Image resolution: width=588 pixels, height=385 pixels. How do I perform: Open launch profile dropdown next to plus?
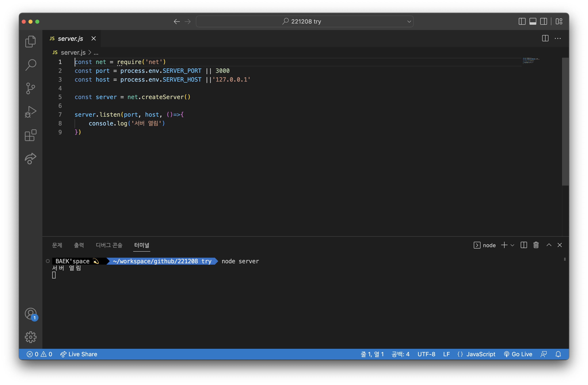point(512,245)
